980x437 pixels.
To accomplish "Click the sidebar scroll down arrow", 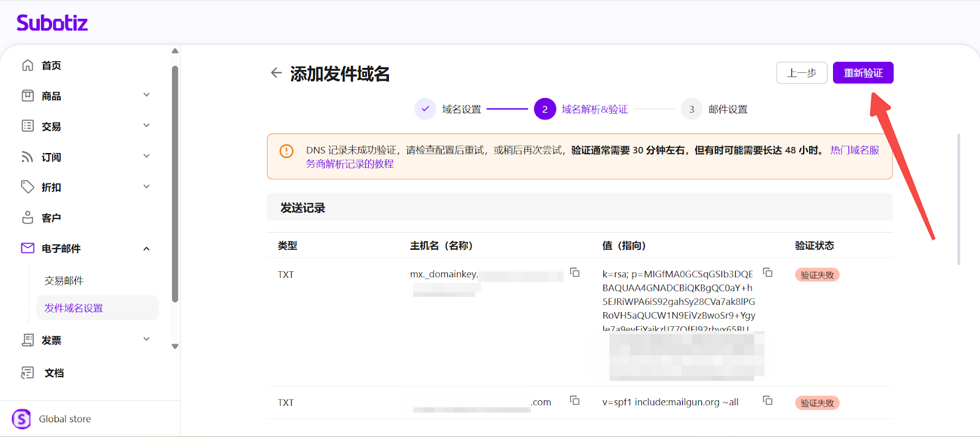I will (x=175, y=346).
